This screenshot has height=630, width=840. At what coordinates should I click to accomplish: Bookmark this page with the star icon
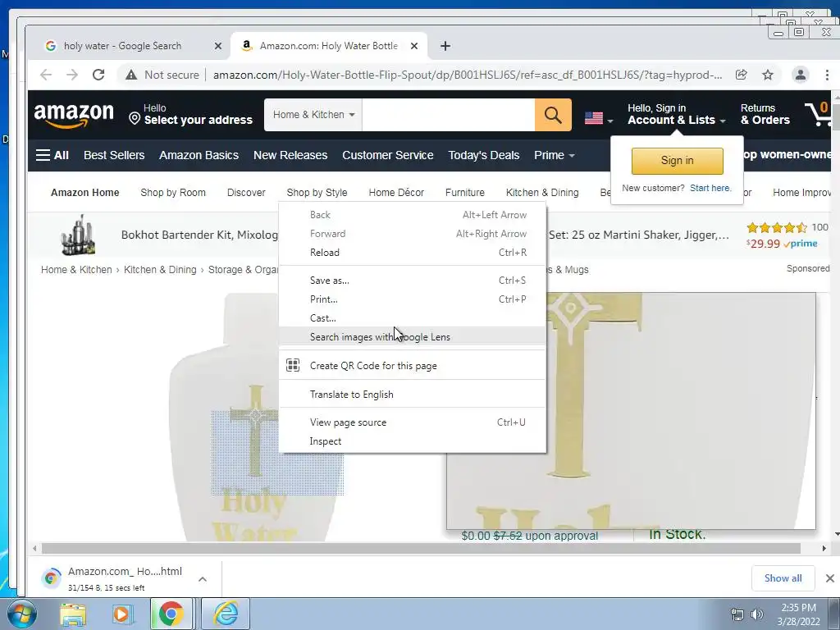click(768, 75)
